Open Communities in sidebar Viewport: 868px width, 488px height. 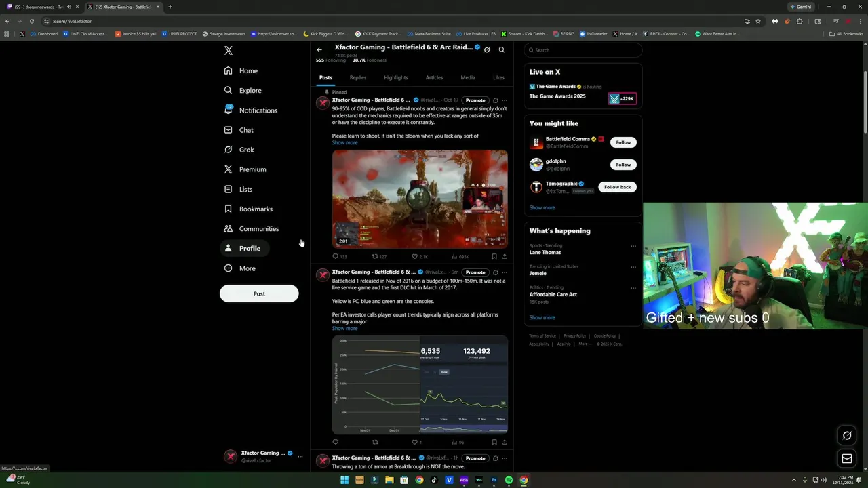click(x=252, y=228)
